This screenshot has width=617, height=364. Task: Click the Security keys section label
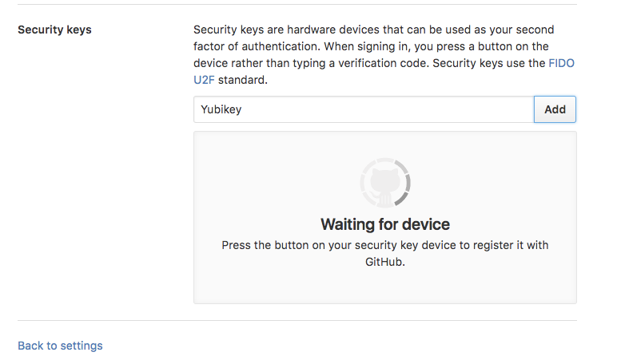pyautogui.click(x=54, y=30)
